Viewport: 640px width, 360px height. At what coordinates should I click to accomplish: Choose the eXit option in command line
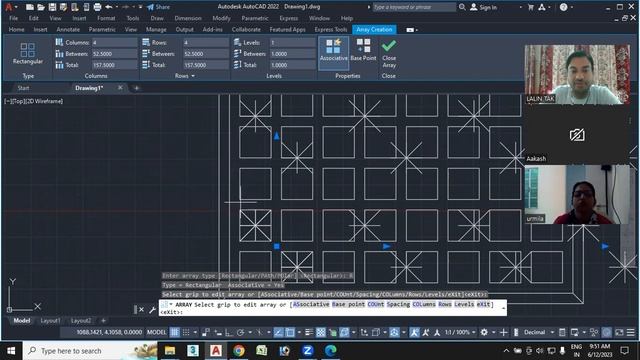point(483,304)
